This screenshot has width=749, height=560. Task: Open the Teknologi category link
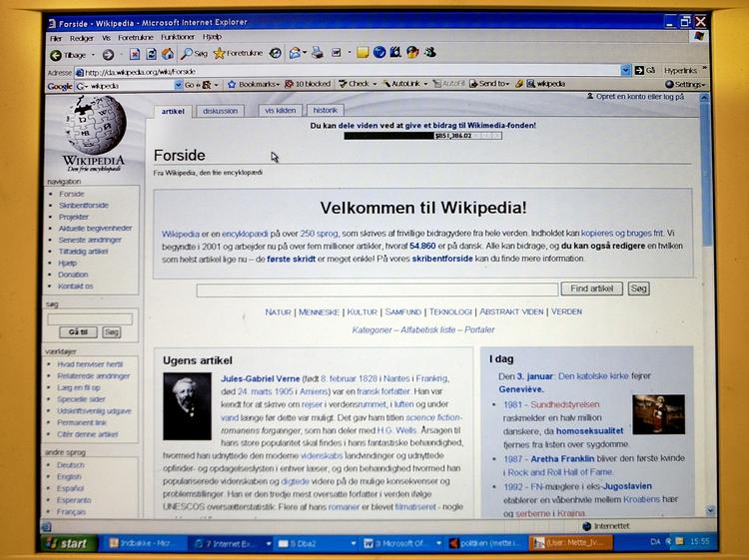450,311
